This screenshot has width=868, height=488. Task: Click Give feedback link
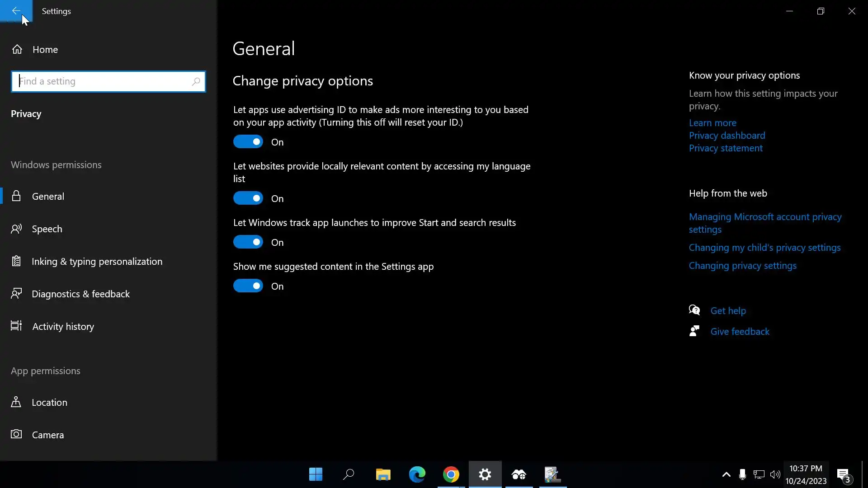coord(740,332)
